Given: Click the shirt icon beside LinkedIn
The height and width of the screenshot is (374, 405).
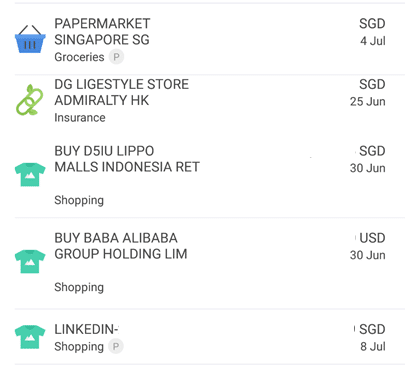Looking at the screenshot, I should click(30, 337).
